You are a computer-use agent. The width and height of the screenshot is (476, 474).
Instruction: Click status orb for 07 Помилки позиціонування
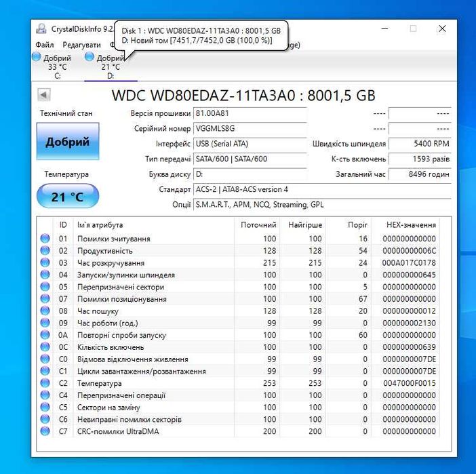coord(45,298)
